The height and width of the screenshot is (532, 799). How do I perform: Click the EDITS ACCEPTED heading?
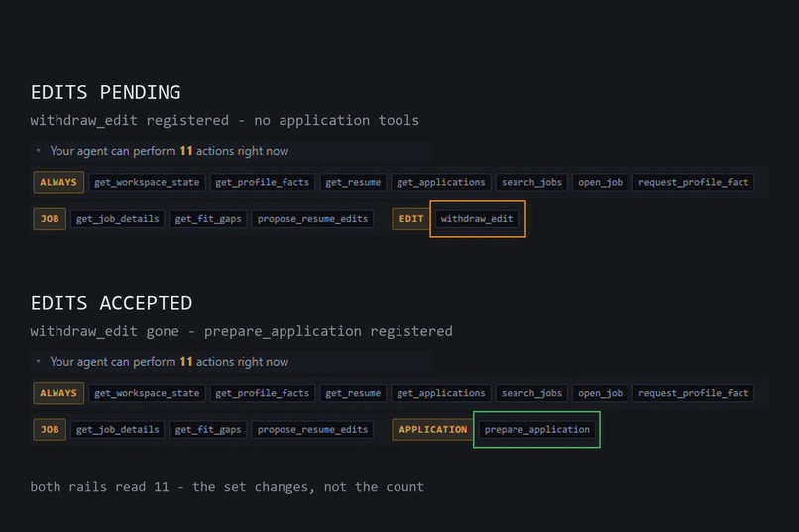click(x=112, y=303)
